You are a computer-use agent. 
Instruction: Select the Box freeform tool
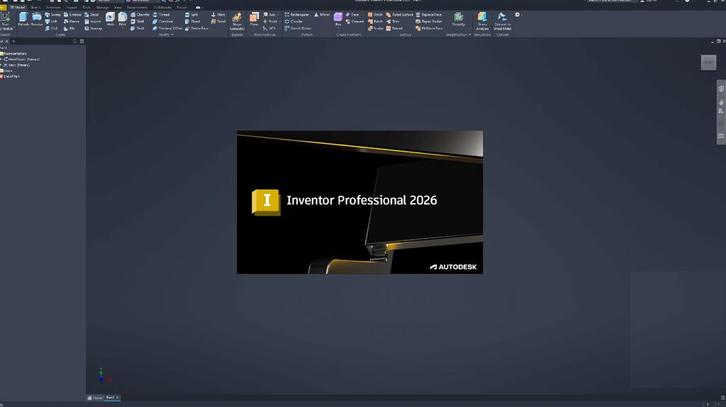[338, 19]
